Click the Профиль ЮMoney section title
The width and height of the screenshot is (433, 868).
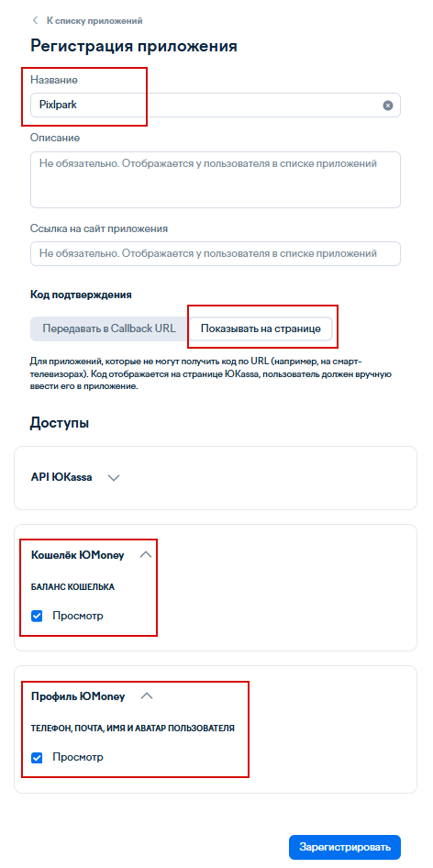click(x=78, y=696)
